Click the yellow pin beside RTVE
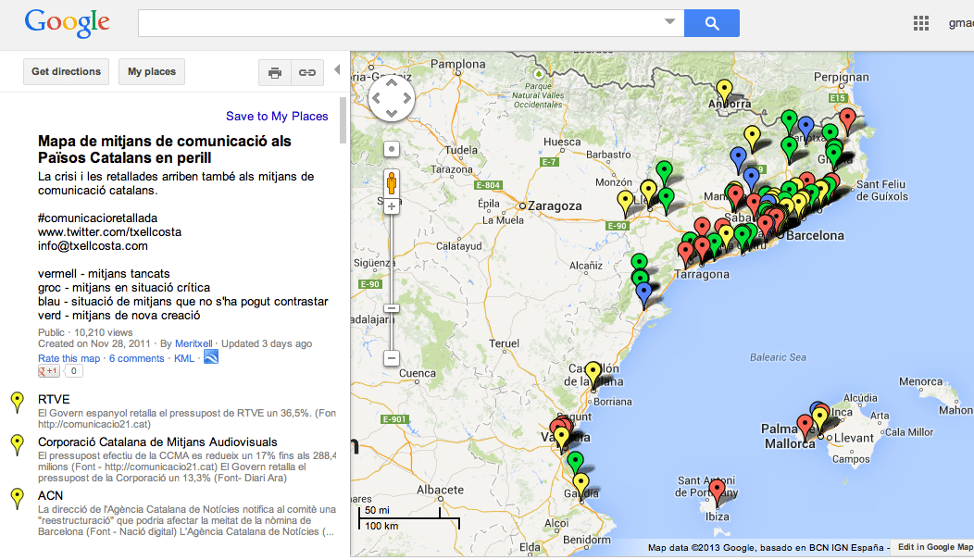 click(18, 403)
